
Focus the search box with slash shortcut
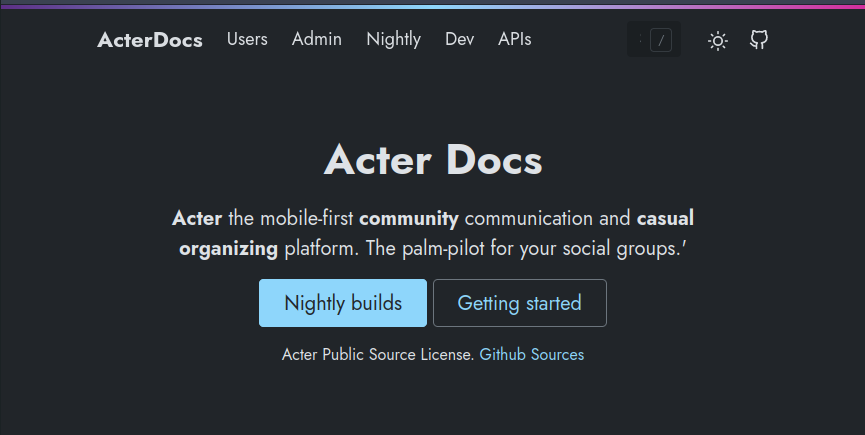click(654, 39)
